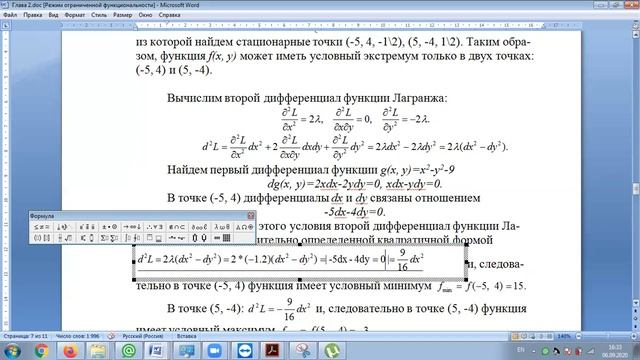Open the products and set theory templates palette
This screenshot has width=640, height=360.
pyautogui.click(x=200, y=238)
